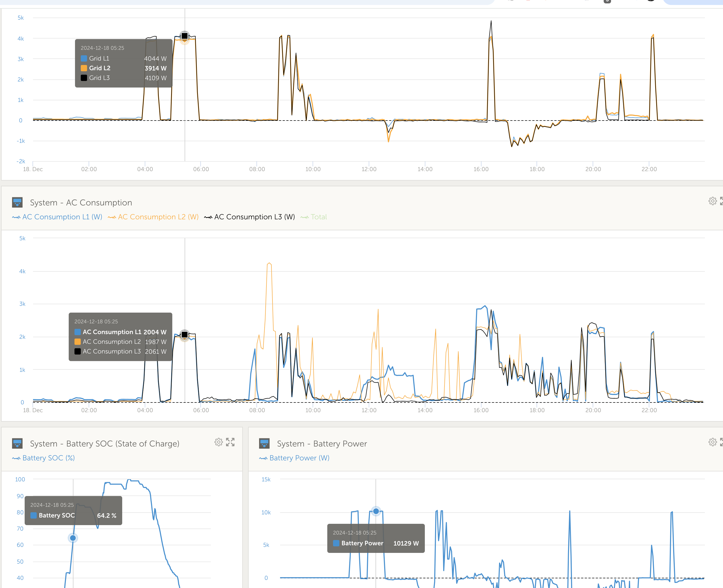This screenshot has height=588, width=723.
Task: Click the highlighted Battery Power data point
Action: click(x=376, y=511)
